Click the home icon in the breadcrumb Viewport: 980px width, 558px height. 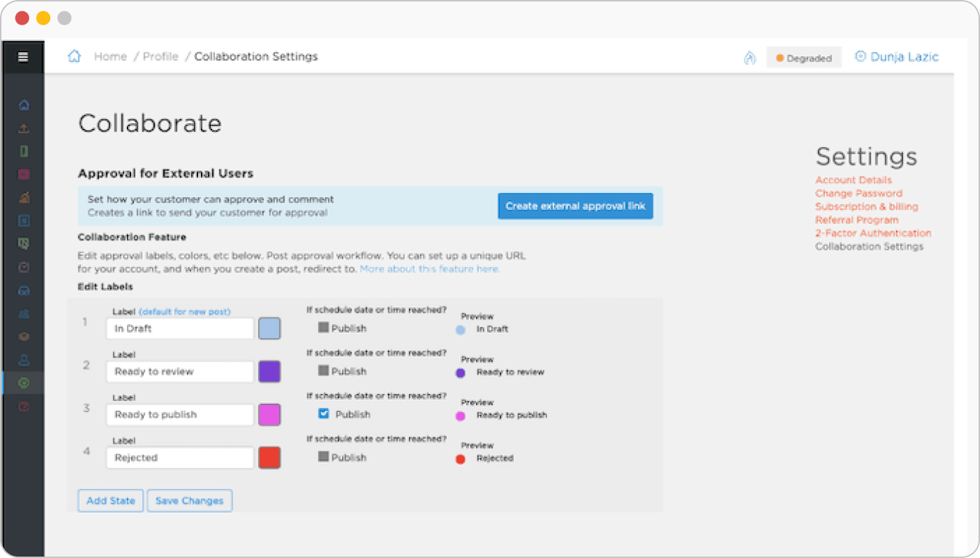74,56
